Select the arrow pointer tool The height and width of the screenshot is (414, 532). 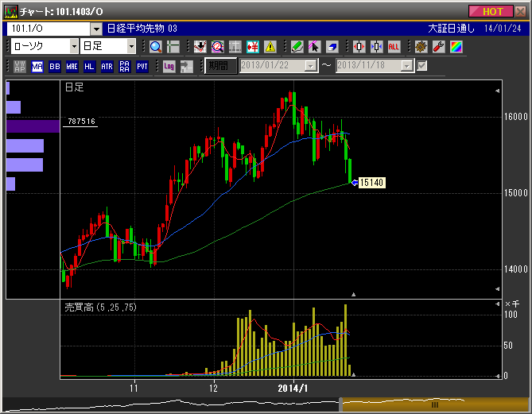coord(314,47)
